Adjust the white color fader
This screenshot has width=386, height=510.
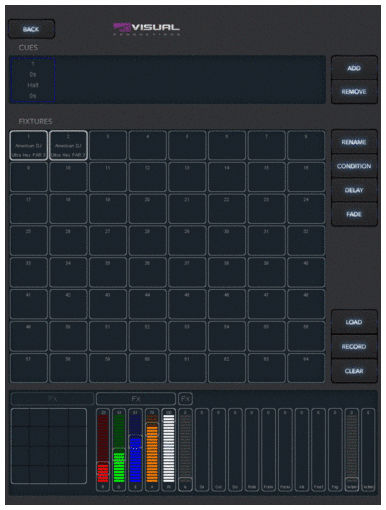click(169, 449)
